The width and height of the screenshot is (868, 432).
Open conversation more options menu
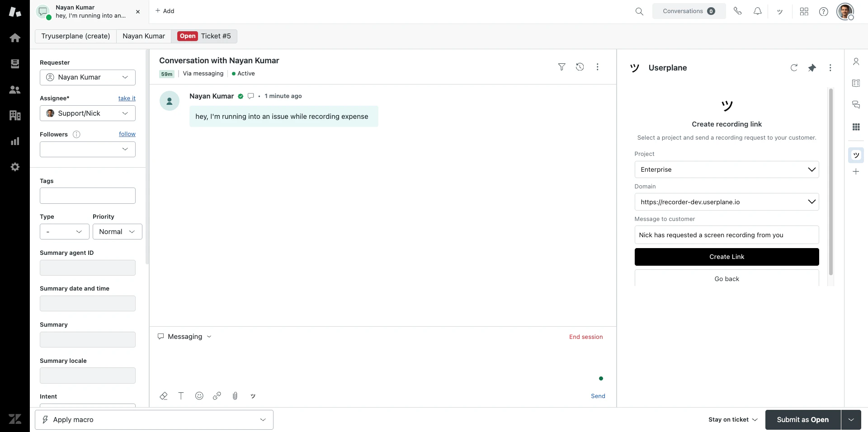(x=598, y=67)
